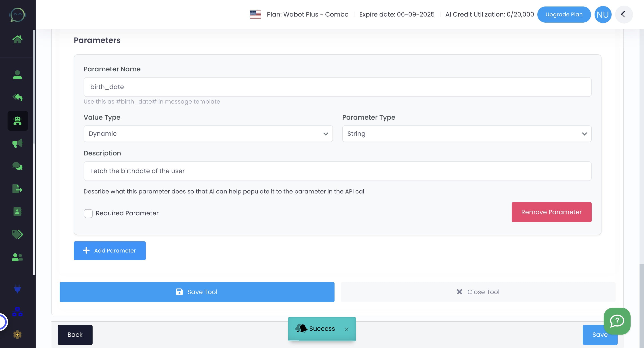Screen dimensions: 644x348
Task: Click the NU user avatar menu
Action: [602, 15]
